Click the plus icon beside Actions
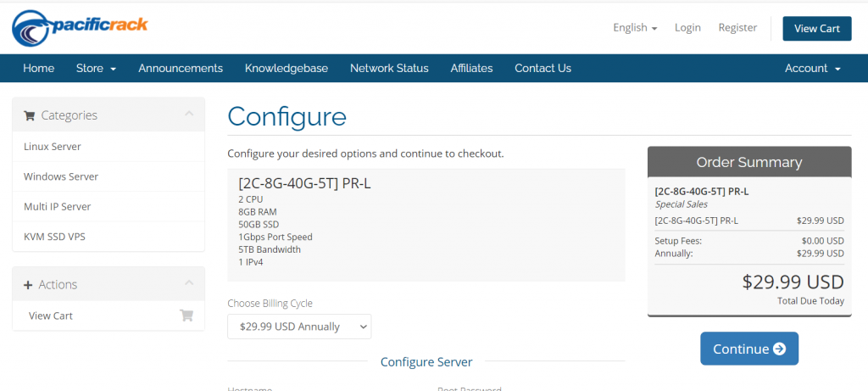868x391 pixels. (28, 285)
